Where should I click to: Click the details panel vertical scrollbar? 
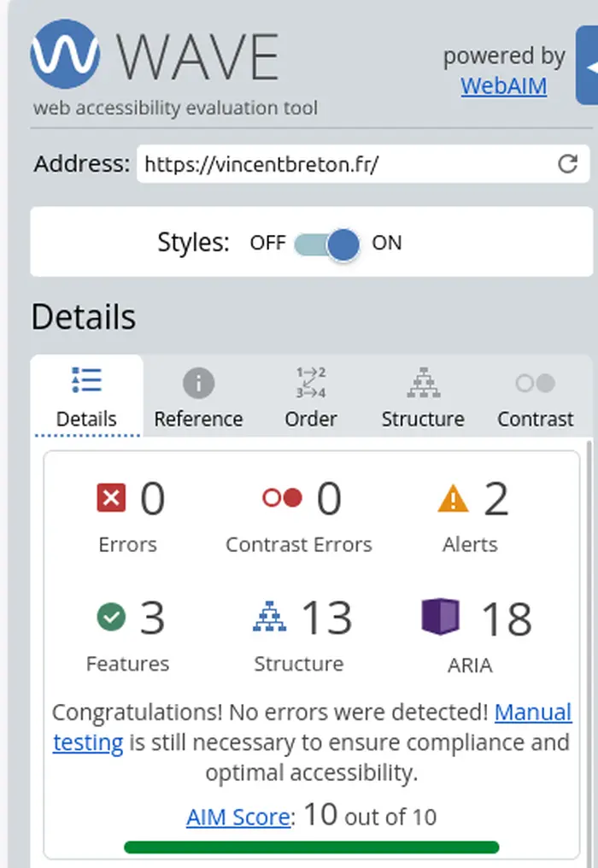tap(589, 654)
